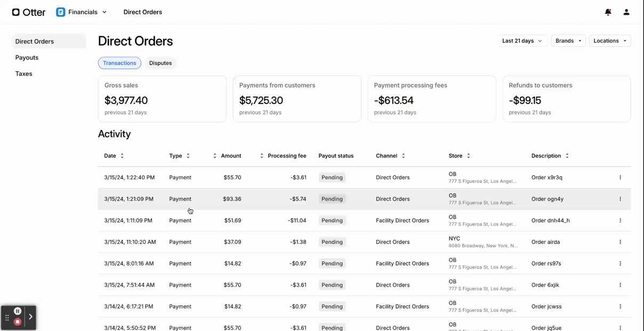The image size is (644, 331).
Task: Open the Brands filter dropdown
Action: tap(568, 41)
